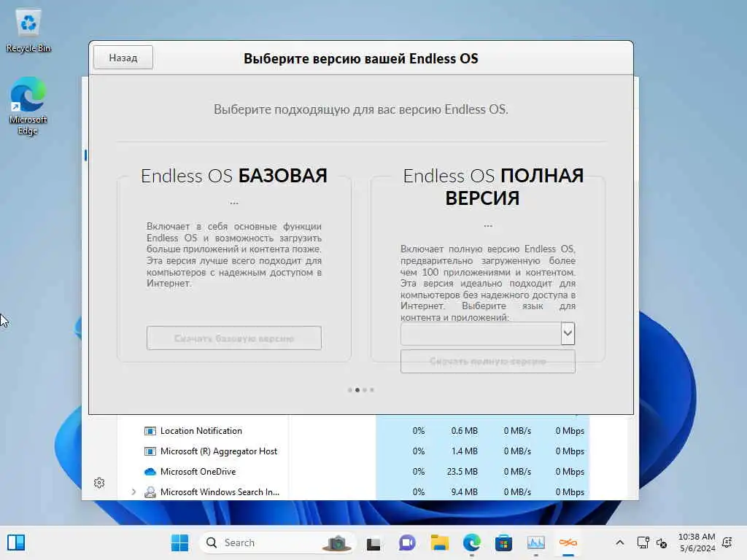Open Task View from taskbar
Viewport: 747px width, 560px height.
tap(373, 542)
